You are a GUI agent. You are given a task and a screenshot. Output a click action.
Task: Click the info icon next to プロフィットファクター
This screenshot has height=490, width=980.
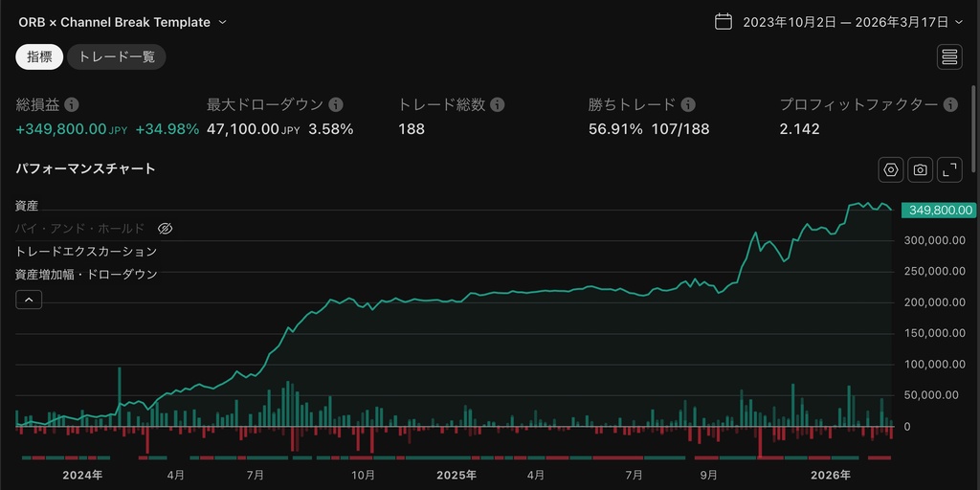(x=950, y=105)
